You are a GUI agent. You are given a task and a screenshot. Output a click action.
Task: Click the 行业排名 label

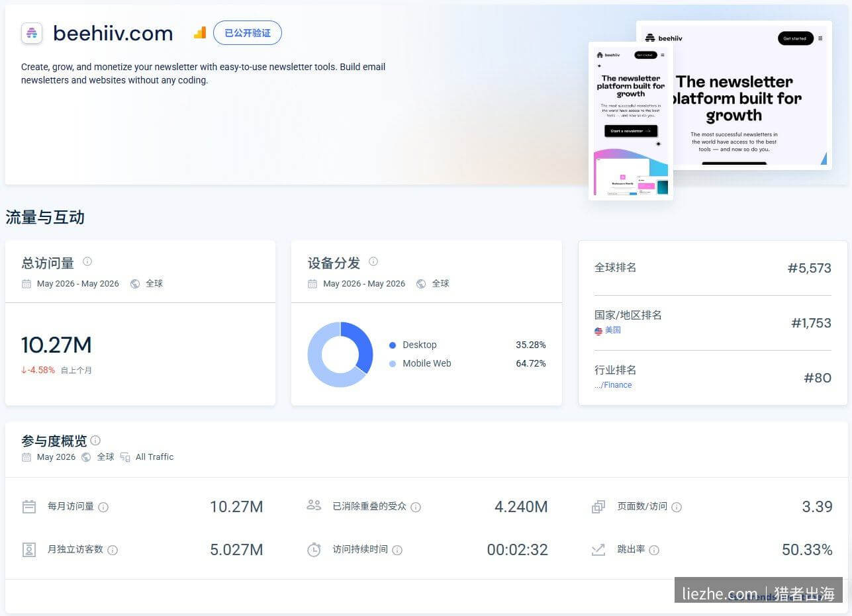pyautogui.click(x=616, y=370)
